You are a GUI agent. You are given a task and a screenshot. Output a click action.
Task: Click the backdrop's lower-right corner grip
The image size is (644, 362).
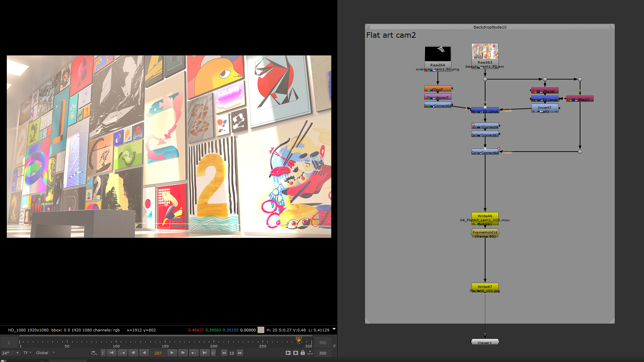click(x=612, y=321)
